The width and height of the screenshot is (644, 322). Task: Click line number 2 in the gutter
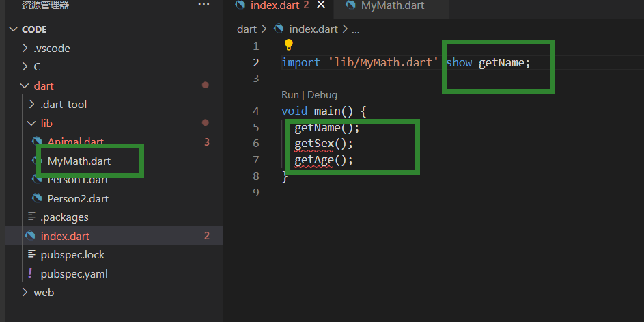tap(256, 62)
